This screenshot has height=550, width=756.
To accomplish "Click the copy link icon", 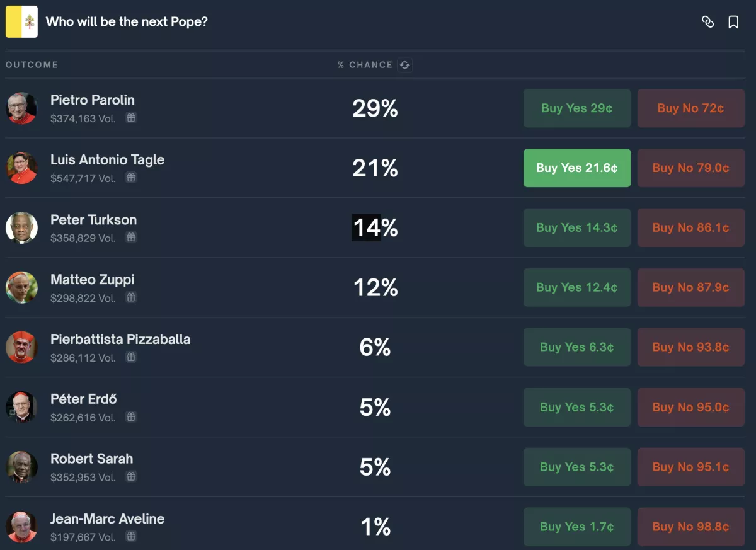I will [707, 22].
